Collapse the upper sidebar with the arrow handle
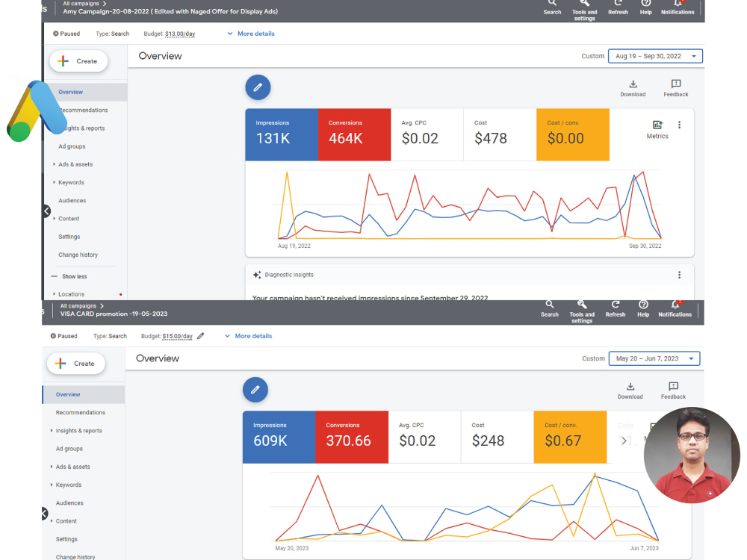 (46, 211)
